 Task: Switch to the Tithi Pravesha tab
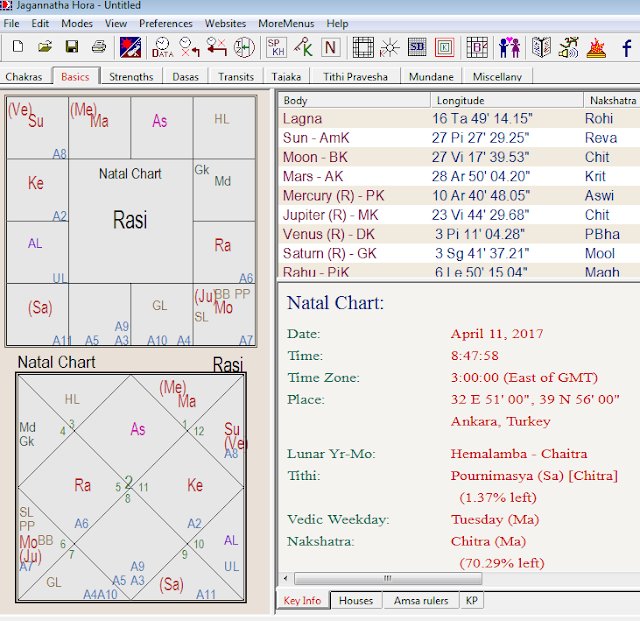pos(355,77)
